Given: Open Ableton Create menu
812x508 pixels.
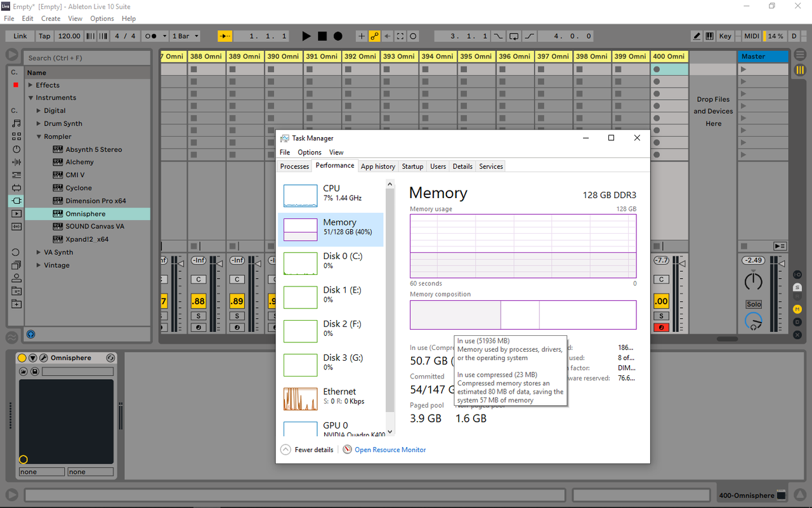Looking at the screenshot, I should pos(51,18).
